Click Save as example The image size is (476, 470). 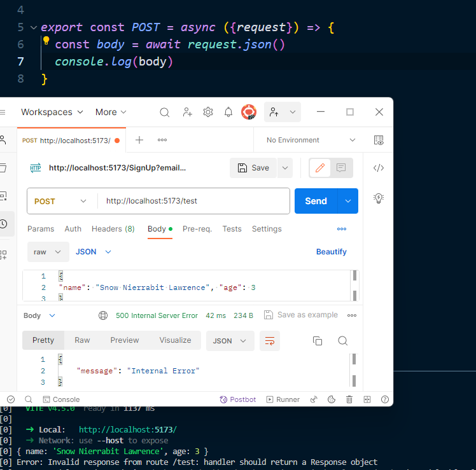(x=301, y=315)
